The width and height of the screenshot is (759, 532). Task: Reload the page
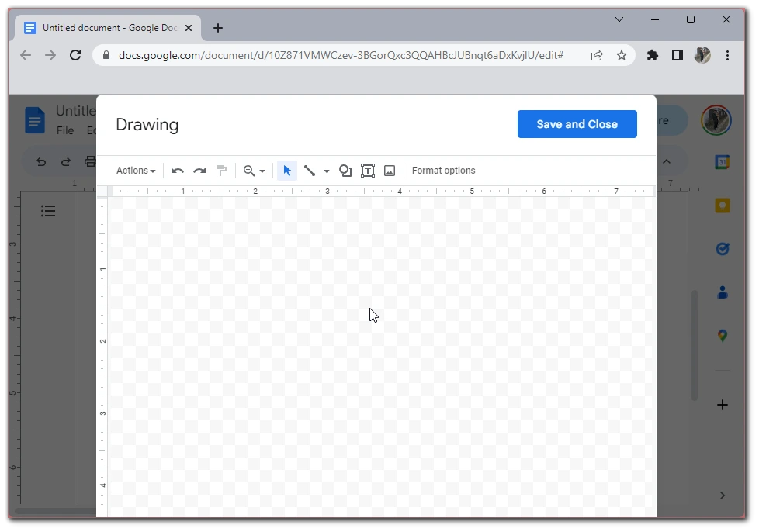click(x=75, y=55)
